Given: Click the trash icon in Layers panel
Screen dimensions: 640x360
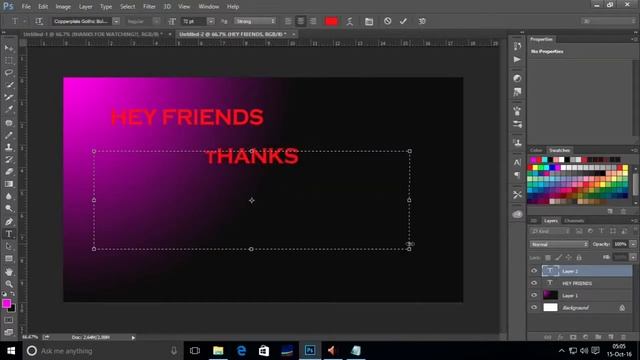Looking at the screenshot, I should click(x=623, y=337).
